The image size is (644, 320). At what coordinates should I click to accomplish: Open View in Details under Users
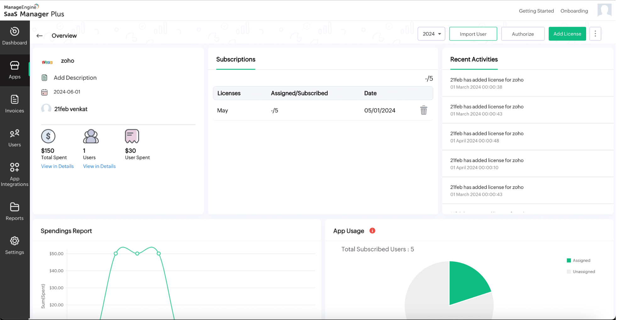pos(99,166)
